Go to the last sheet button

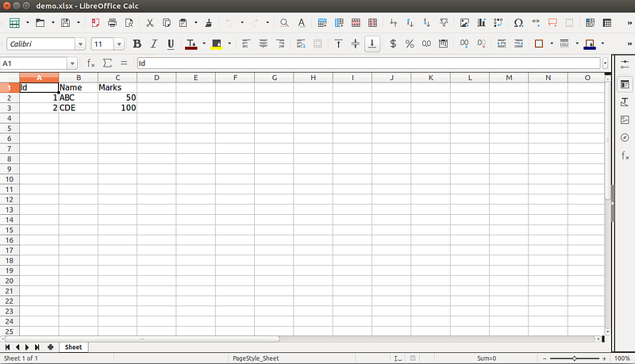37,347
